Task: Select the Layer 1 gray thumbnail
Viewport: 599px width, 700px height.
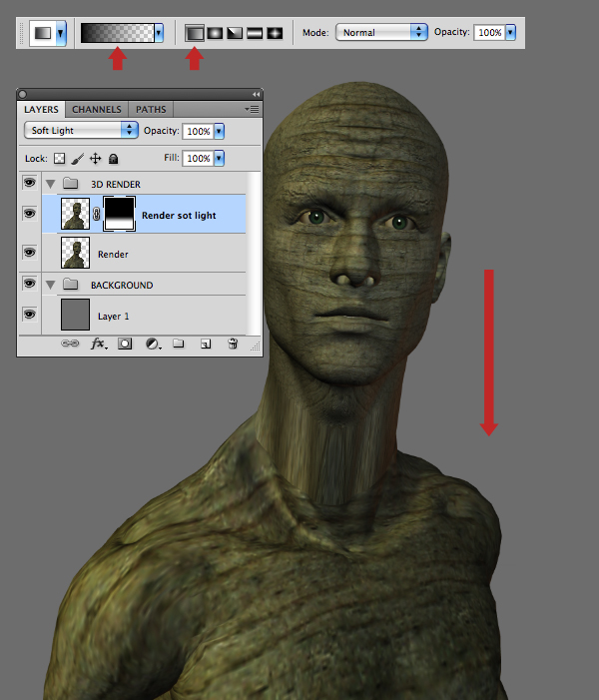Action: click(x=75, y=315)
